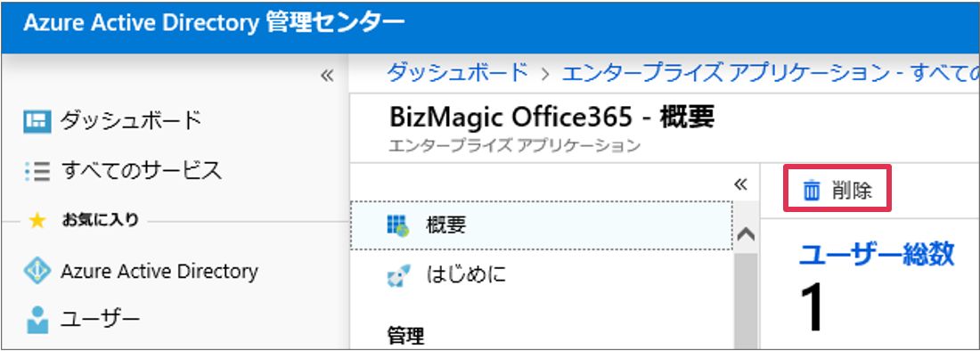Collapse the application menu pane chevron
The height and width of the screenshot is (351, 980).
coord(740,184)
